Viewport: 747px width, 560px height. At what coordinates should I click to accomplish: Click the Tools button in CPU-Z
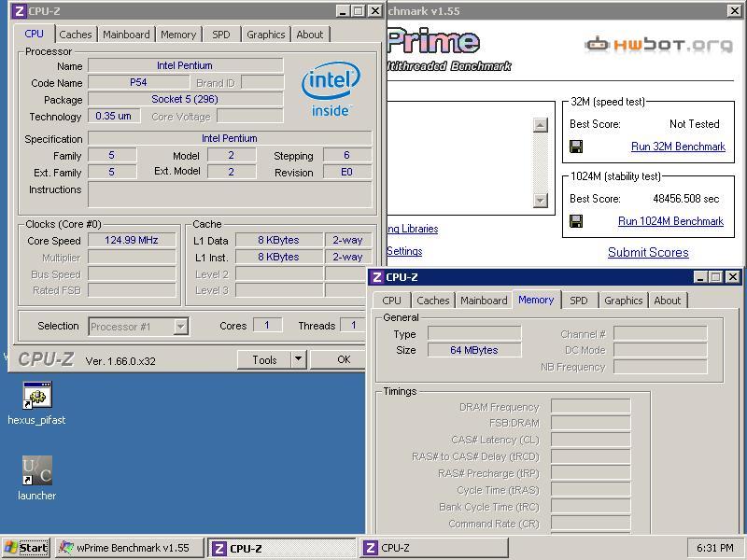[264, 359]
